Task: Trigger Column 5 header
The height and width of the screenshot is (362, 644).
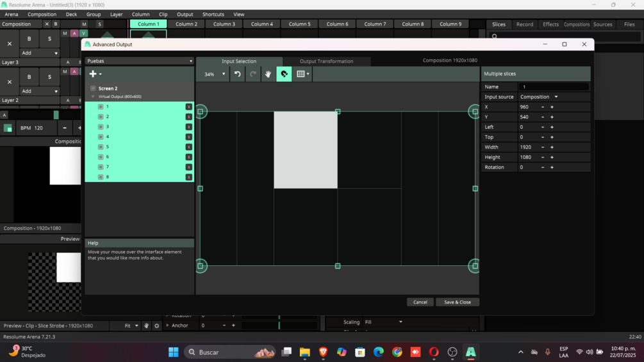Action: [299, 24]
